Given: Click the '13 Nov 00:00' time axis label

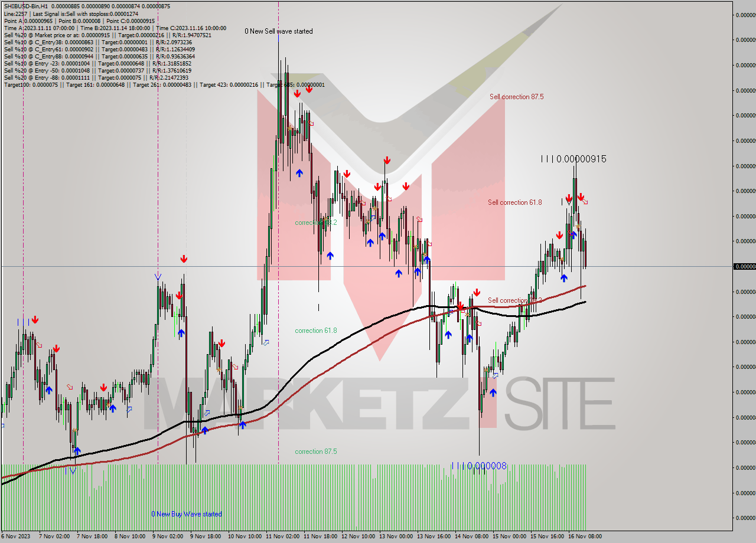Looking at the screenshot, I should 396,537.
